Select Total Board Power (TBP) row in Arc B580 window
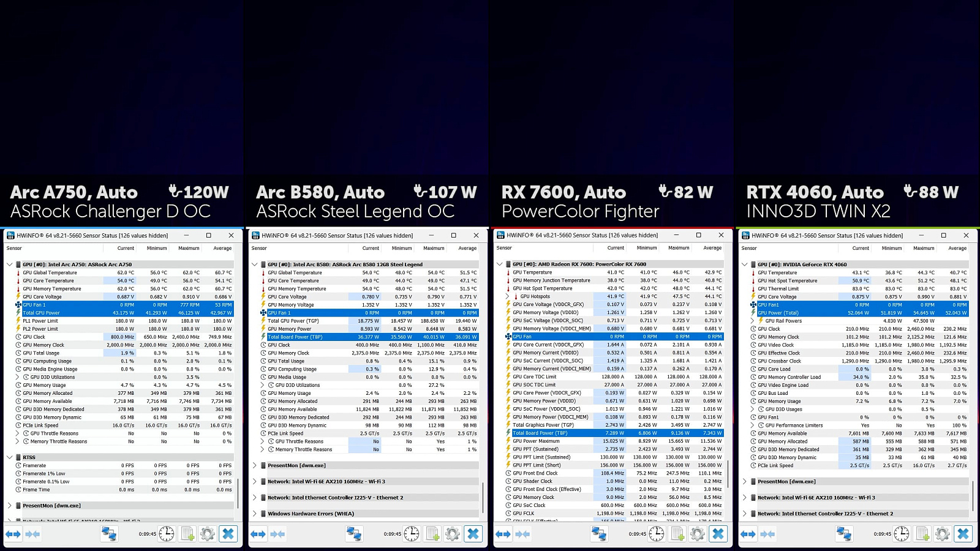980x551 pixels. tap(369, 337)
